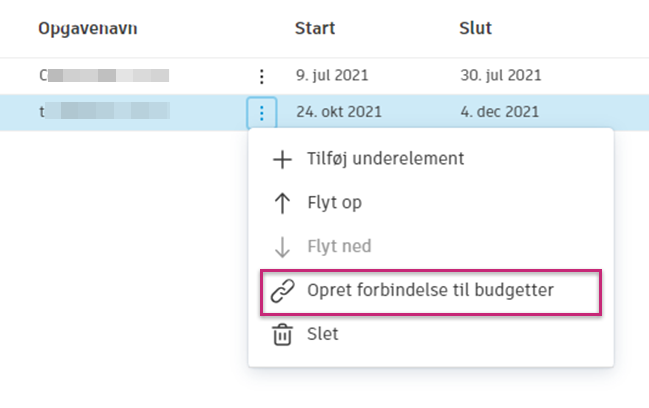Open the three-dot menu on the first task row
This screenshot has height=408, width=649.
(x=261, y=75)
